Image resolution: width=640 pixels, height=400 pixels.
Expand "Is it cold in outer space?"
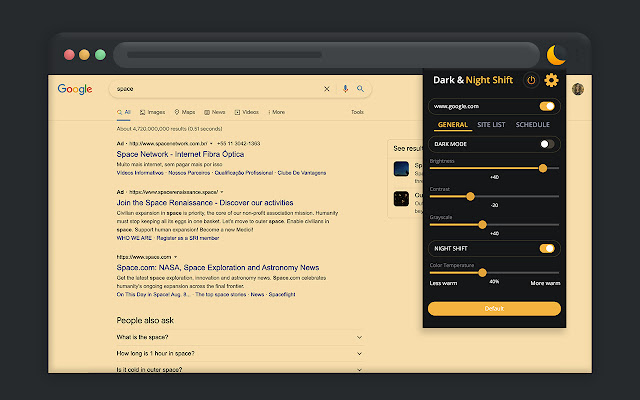pos(240,369)
